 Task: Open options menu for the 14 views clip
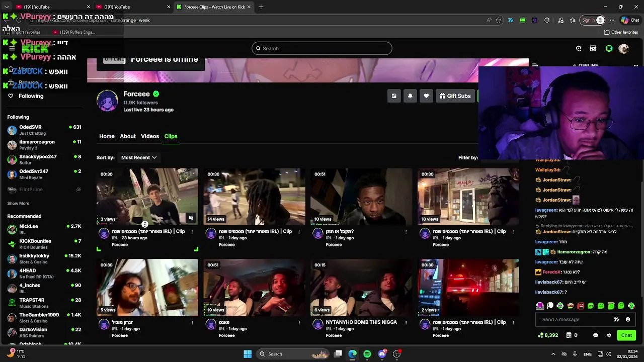(299, 232)
